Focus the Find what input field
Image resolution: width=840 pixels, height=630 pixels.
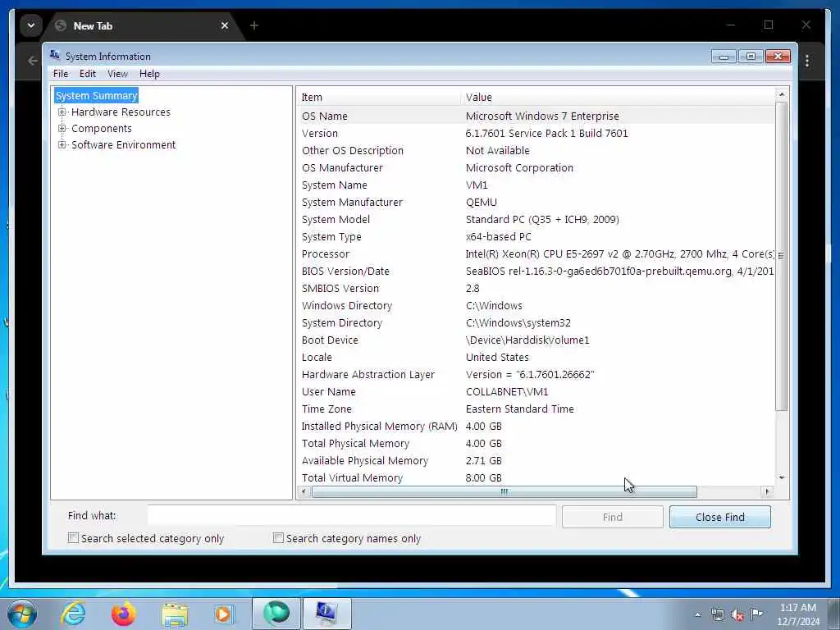pos(352,515)
